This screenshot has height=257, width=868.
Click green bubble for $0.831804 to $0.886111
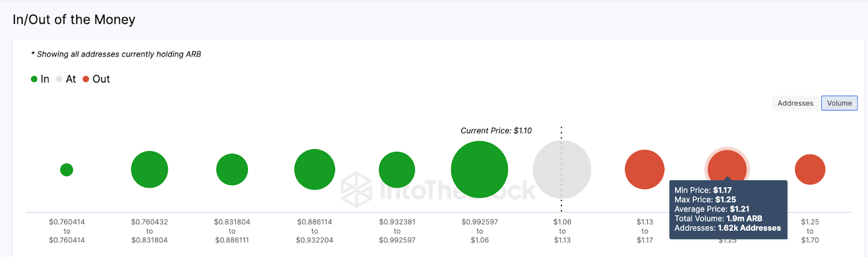pos(232,170)
